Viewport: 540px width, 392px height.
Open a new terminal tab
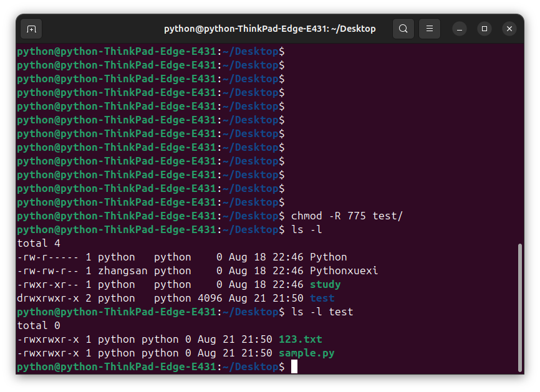coord(31,29)
